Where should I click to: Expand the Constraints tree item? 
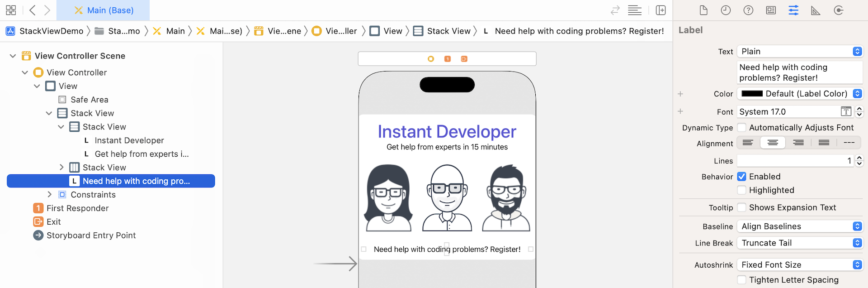(50, 195)
